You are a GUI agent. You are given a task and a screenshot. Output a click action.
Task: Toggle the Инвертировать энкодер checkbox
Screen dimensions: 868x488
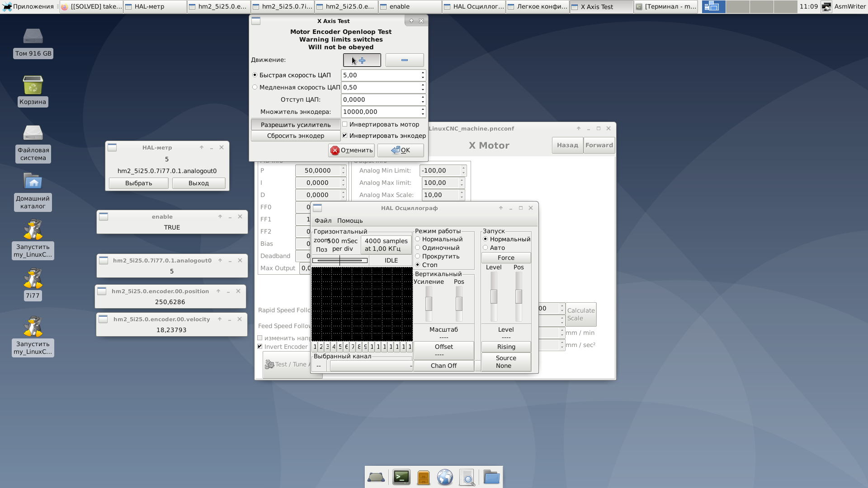[345, 136]
